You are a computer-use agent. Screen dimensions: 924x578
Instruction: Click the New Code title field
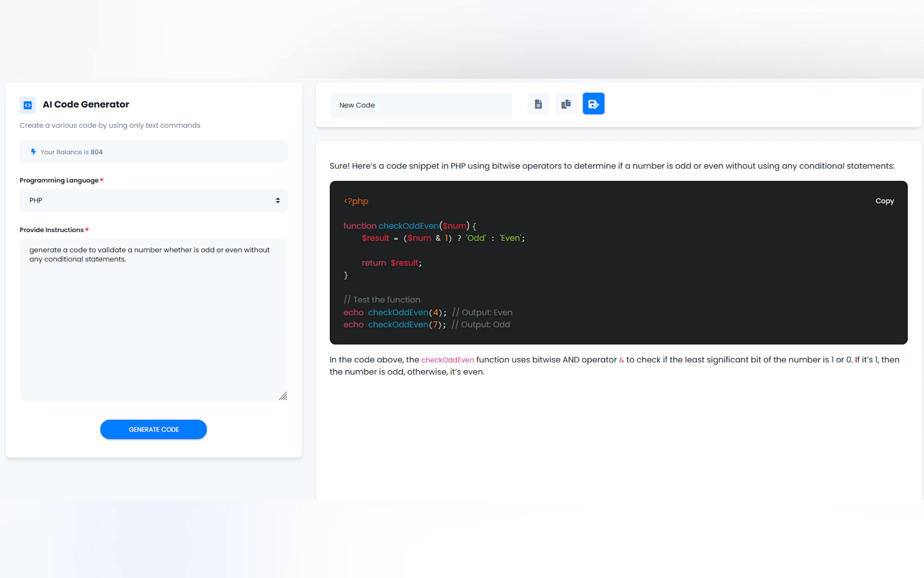[420, 105]
